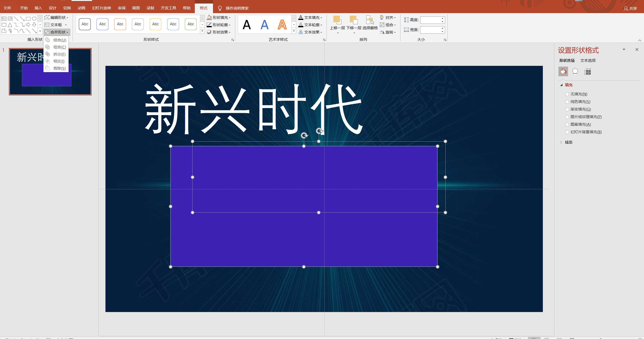The width and height of the screenshot is (644, 339).
Task: Select the Right Arrow block shape
Action: pos(28,25)
